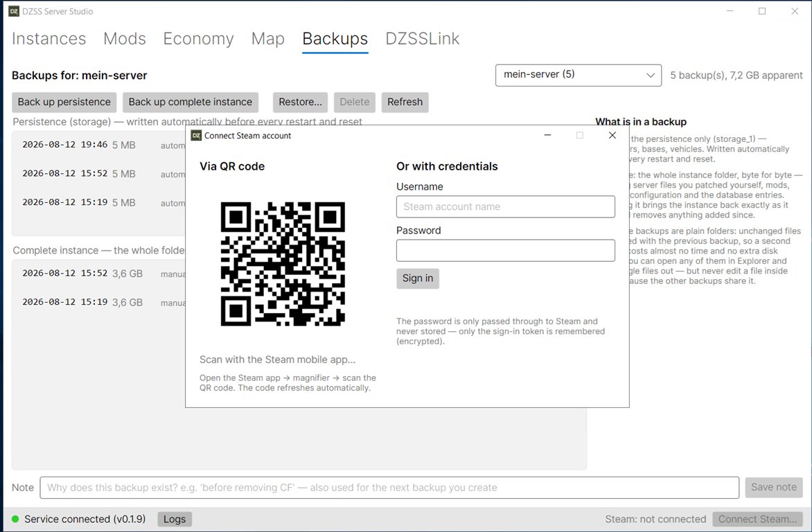Select the 5 MB backup from 2026-08-12 15:52
The image size is (812, 532).
(99, 174)
